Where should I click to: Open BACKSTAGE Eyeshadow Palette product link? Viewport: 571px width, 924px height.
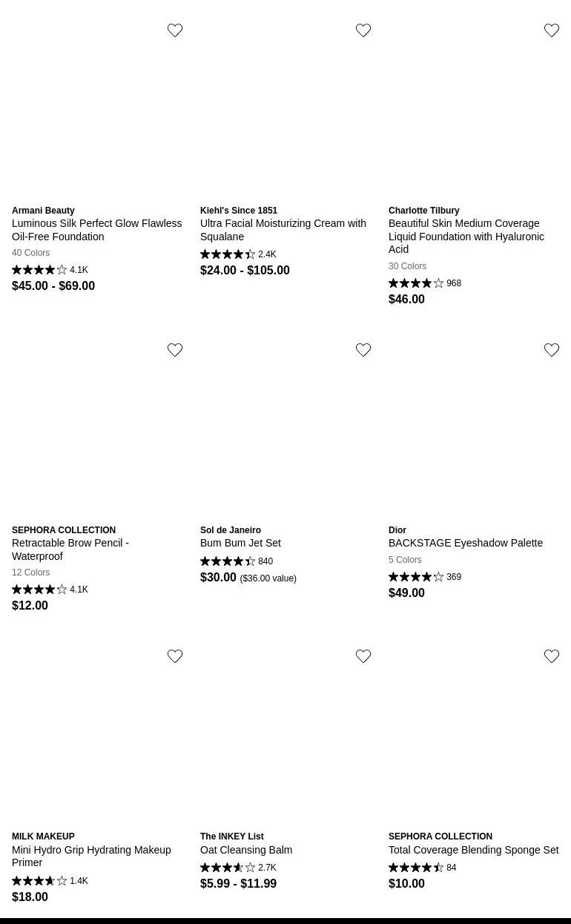465,543
